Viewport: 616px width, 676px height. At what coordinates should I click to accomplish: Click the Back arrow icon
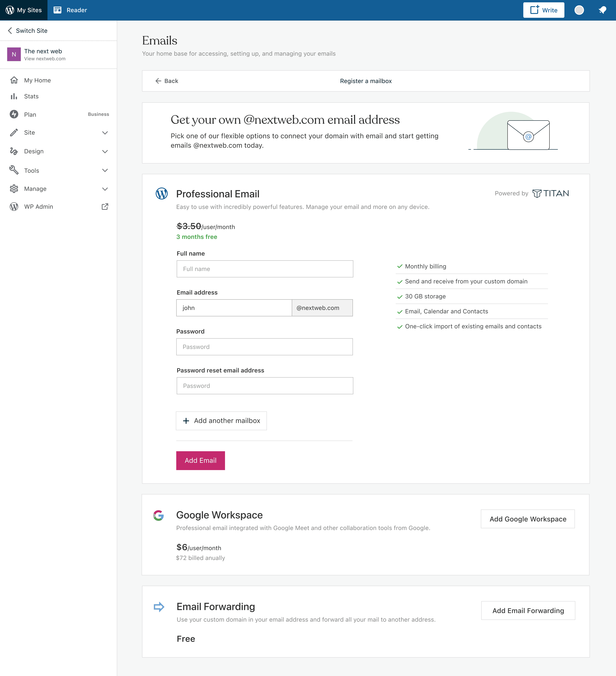pos(158,81)
